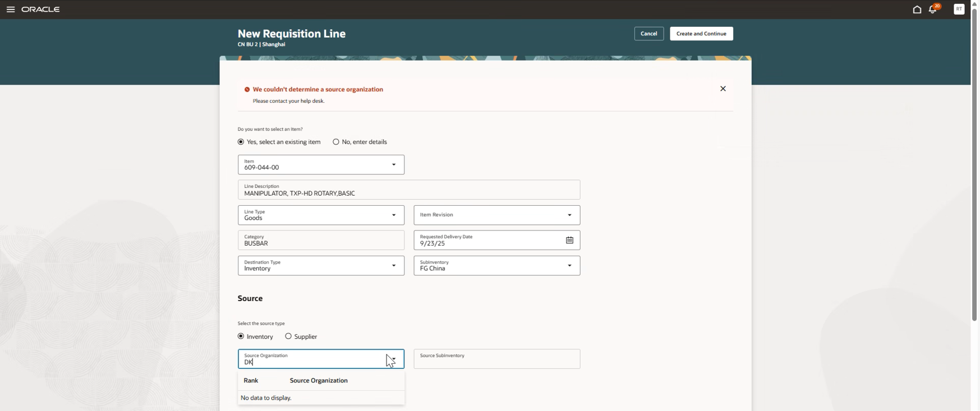Toggle the Source Organization dropdown arrow
The image size is (980, 411).
coord(394,359)
